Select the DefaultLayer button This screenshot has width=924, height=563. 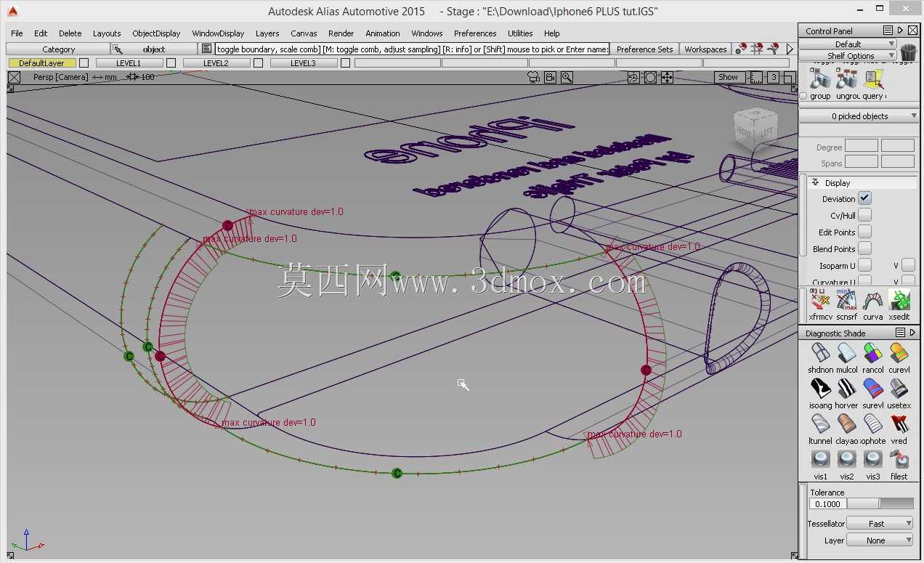[x=42, y=63]
